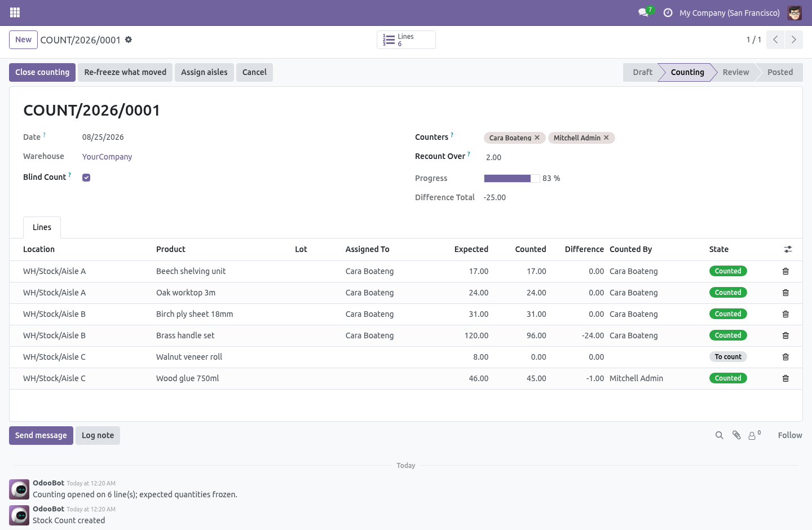Select the Lines tab

[42, 227]
